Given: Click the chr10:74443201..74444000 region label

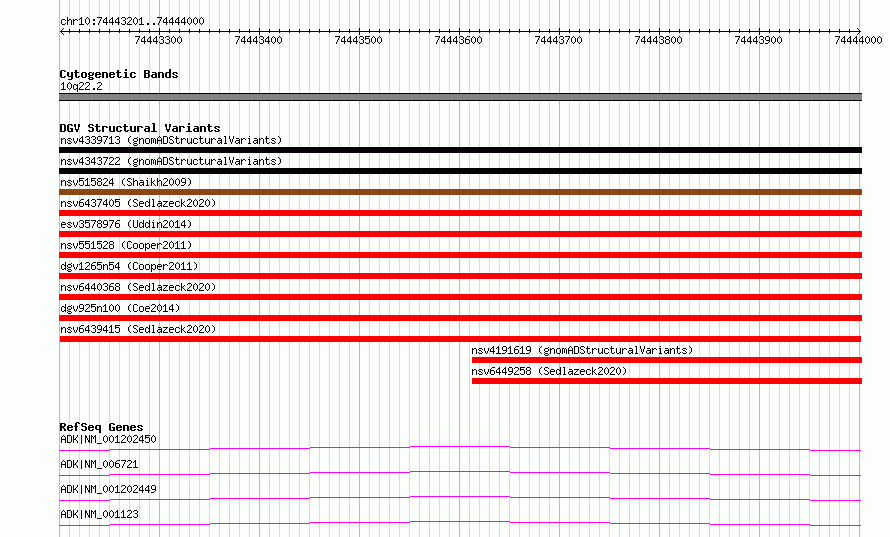Looking at the screenshot, I should [x=132, y=21].
